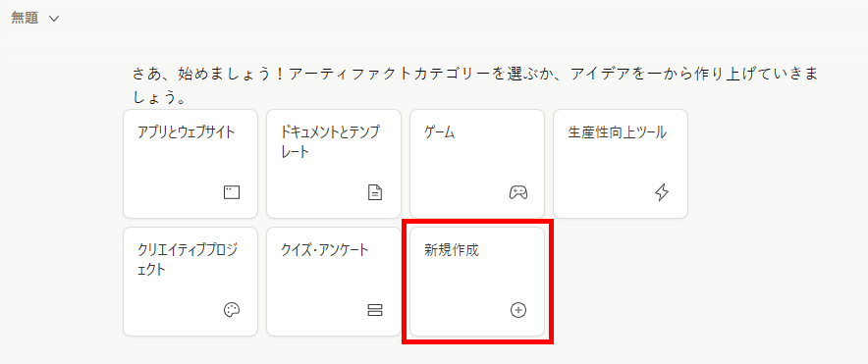The height and width of the screenshot is (364, 868).
Task: Open the クリエイティブプロジェクト category
Action: point(190,282)
